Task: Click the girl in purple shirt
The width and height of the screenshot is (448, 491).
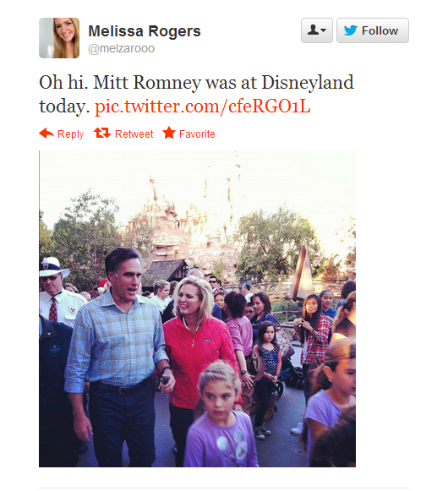Action: pos(221,415)
